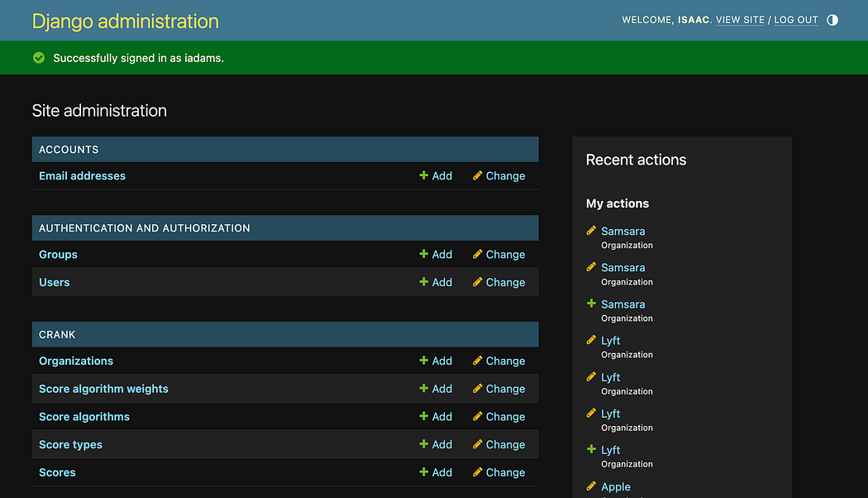Open the Organizations model list

tap(76, 361)
